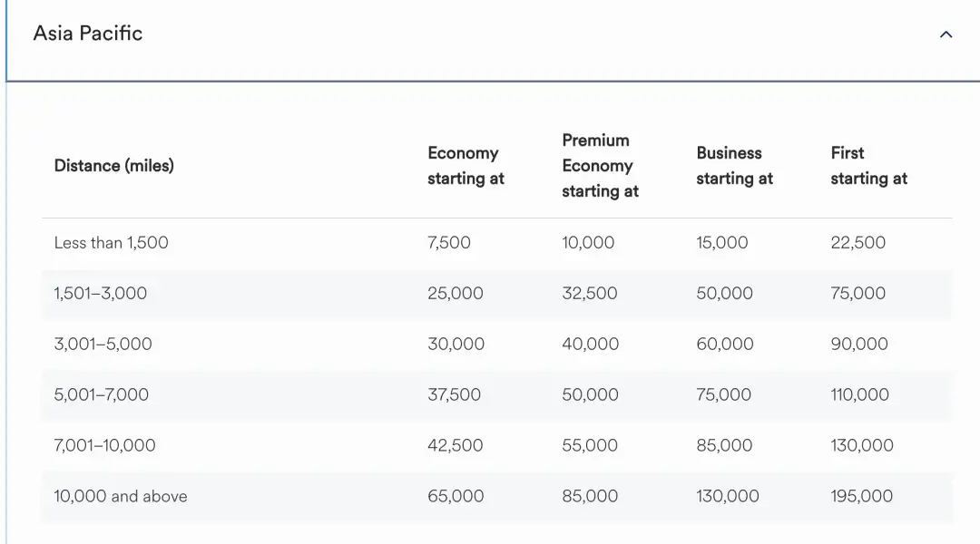Click the 32,500 premium economy value

(x=590, y=293)
